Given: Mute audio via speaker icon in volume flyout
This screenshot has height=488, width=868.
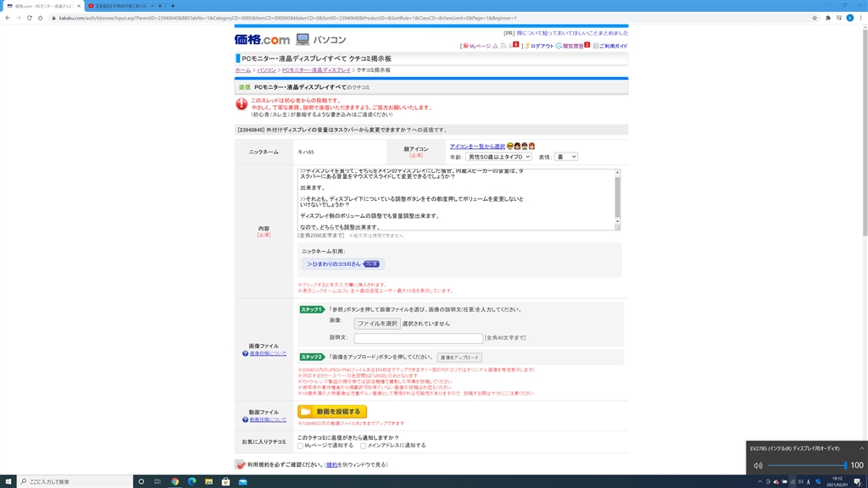Looking at the screenshot, I should pyautogui.click(x=758, y=465).
